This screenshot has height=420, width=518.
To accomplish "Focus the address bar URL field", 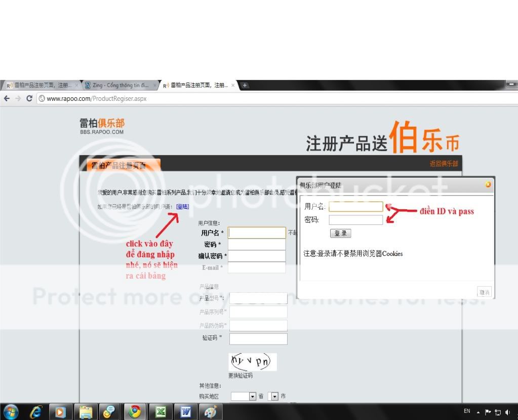I will point(277,98).
